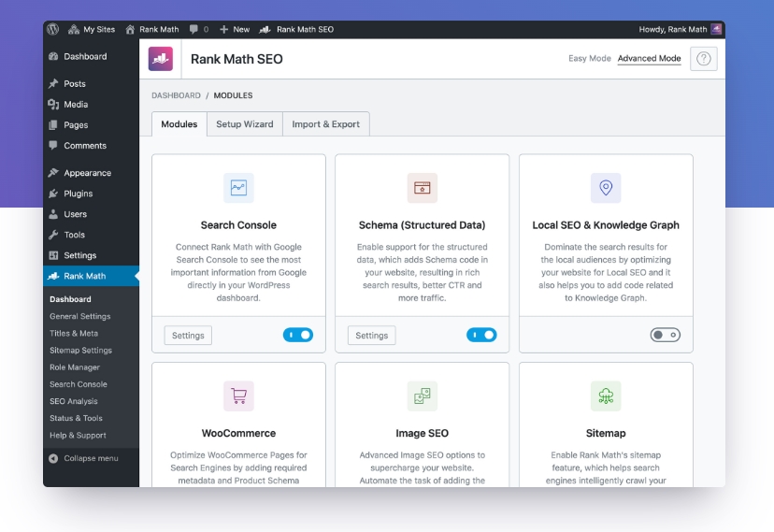Click the Search Console module icon
Viewport: 774px width, 532px height.
pos(238,188)
